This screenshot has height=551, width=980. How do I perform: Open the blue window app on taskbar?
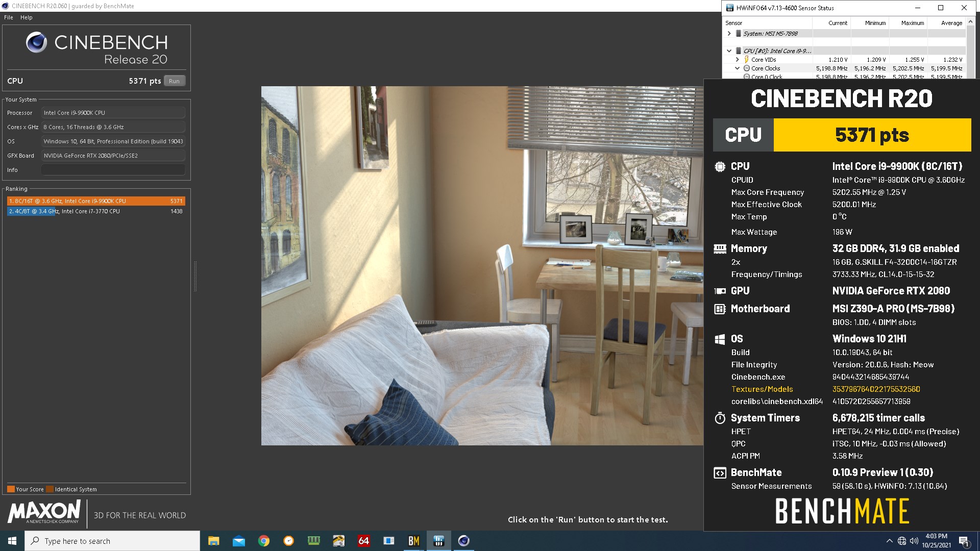click(x=388, y=541)
